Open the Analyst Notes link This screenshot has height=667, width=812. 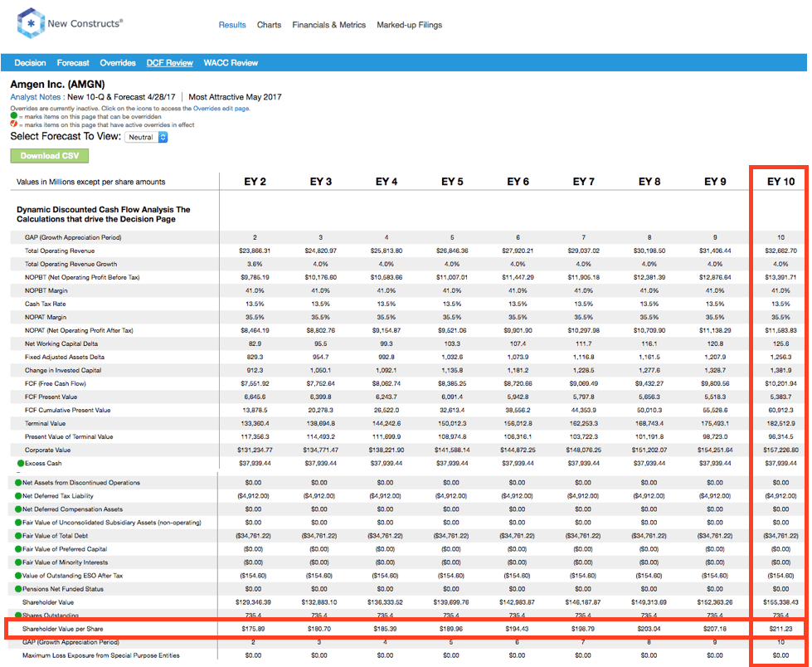coord(35,97)
